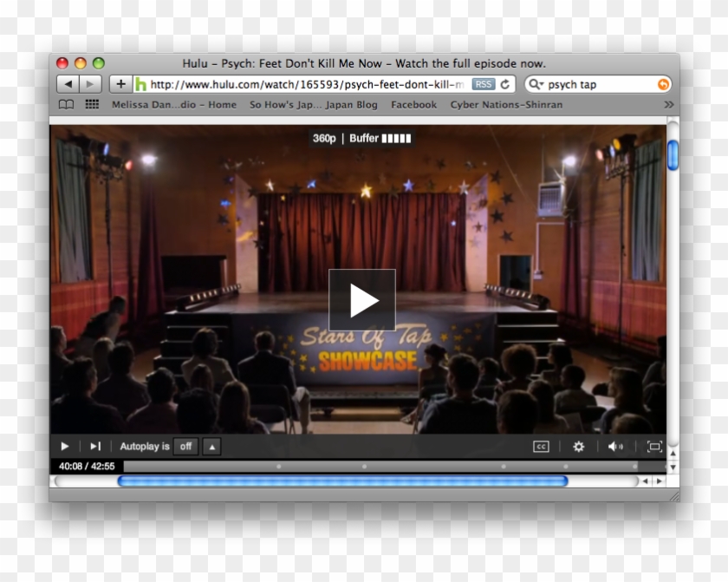Mute audio with the speaker icon
The width and height of the screenshot is (728, 582).
(615, 447)
